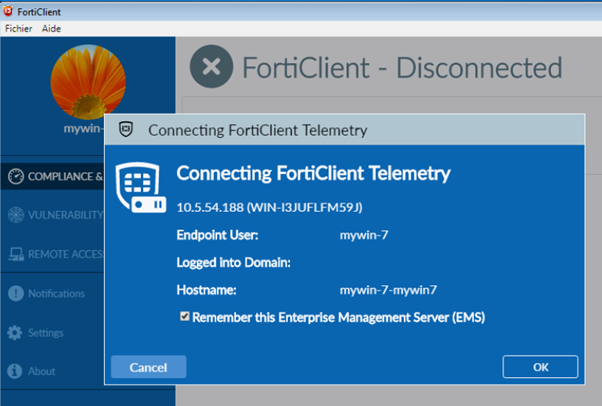
Task: Click the server address 10.5.54.188 text
Action: [x=204, y=208]
